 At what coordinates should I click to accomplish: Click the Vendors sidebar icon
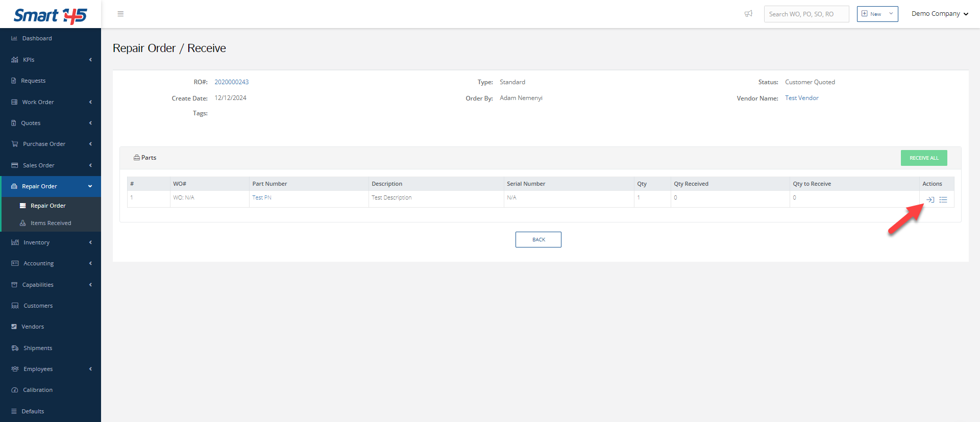14,327
